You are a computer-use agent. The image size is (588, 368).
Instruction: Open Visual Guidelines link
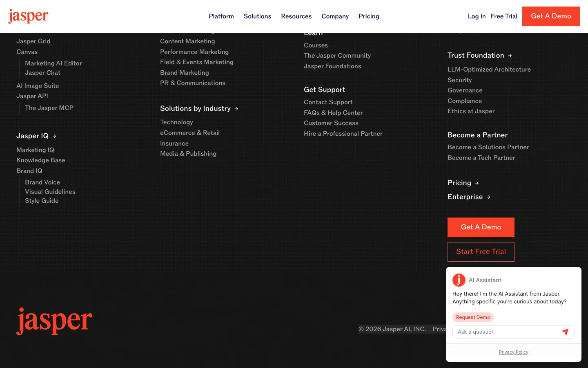[50, 192]
